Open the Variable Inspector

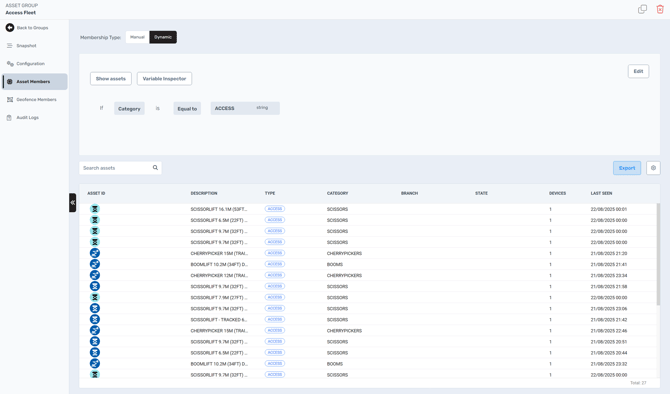(165, 79)
